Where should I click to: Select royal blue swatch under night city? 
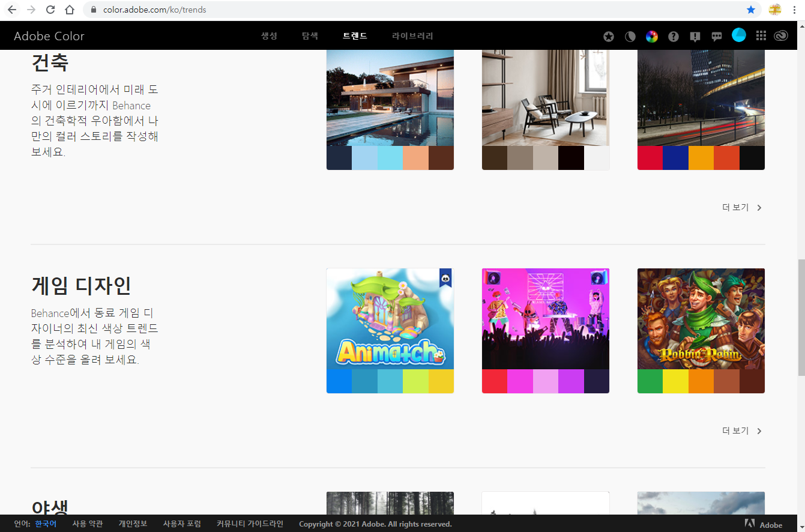click(675, 158)
